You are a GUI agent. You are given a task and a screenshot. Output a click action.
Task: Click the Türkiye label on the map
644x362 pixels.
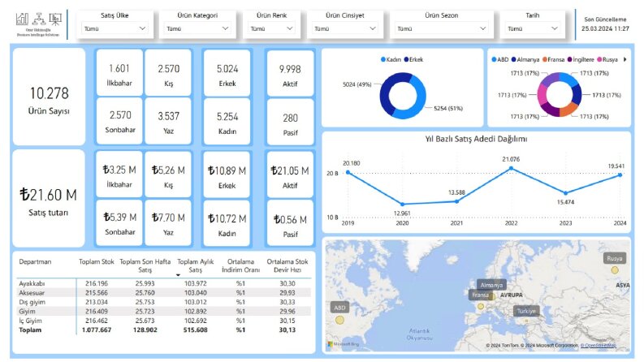click(526, 311)
